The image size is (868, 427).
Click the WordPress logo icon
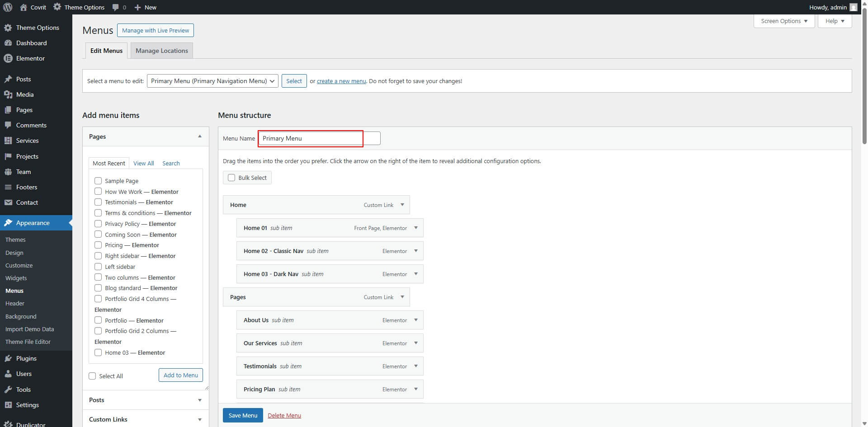point(8,7)
